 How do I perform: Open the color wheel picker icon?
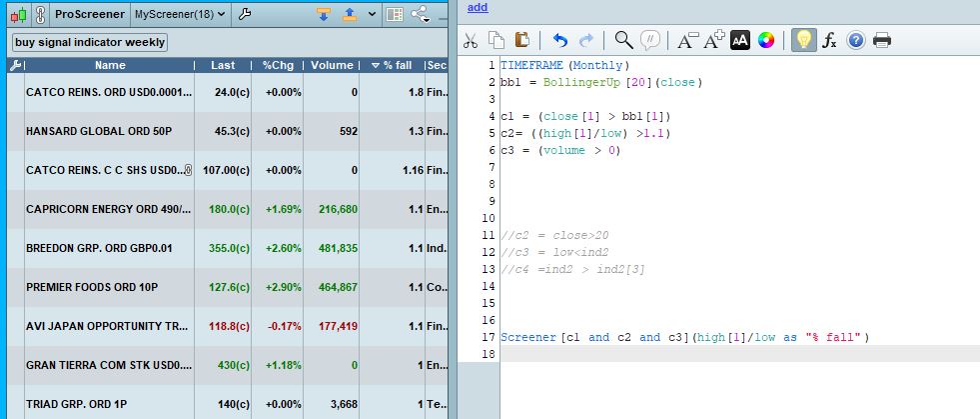tap(765, 41)
